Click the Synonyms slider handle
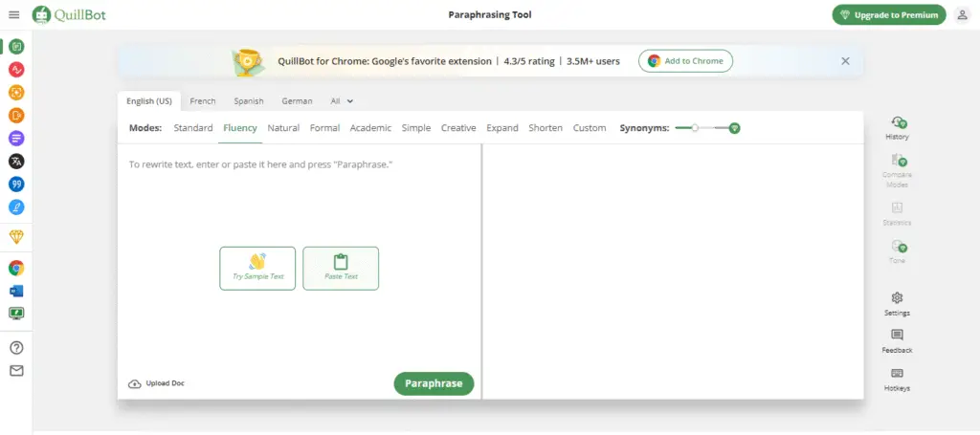 click(x=695, y=128)
